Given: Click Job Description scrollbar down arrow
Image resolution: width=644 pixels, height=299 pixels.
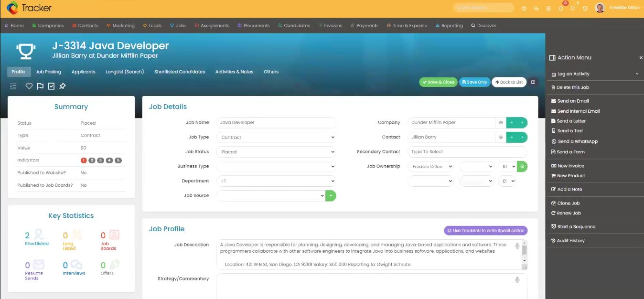Looking at the screenshot, I should click(524, 260).
